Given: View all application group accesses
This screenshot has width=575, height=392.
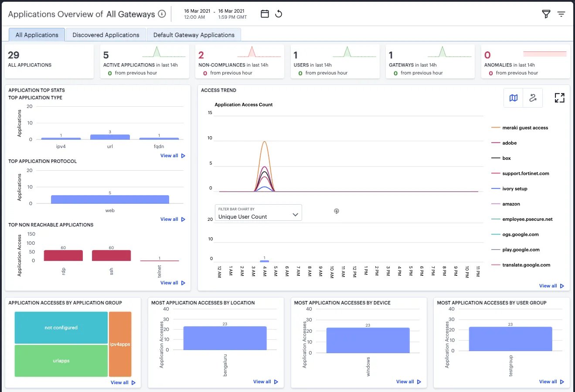Looking at the screenshot, I should (x=123, y=383).
